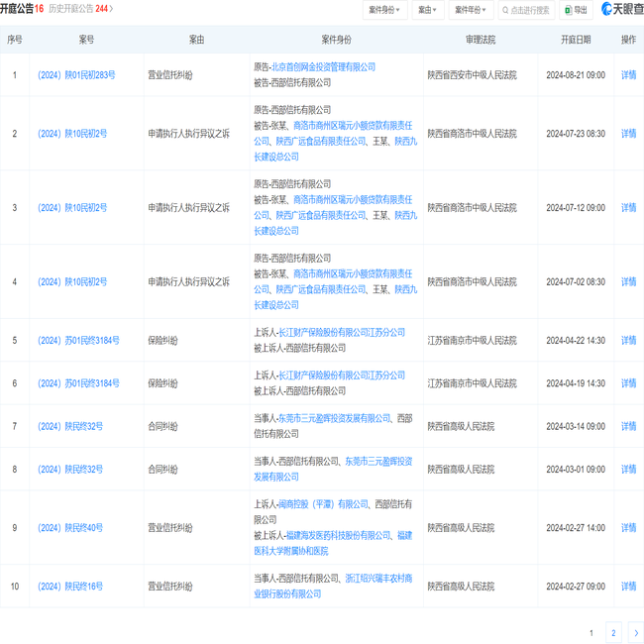
Task: Open case (2024) 陕民终40号
Action: 70,528
